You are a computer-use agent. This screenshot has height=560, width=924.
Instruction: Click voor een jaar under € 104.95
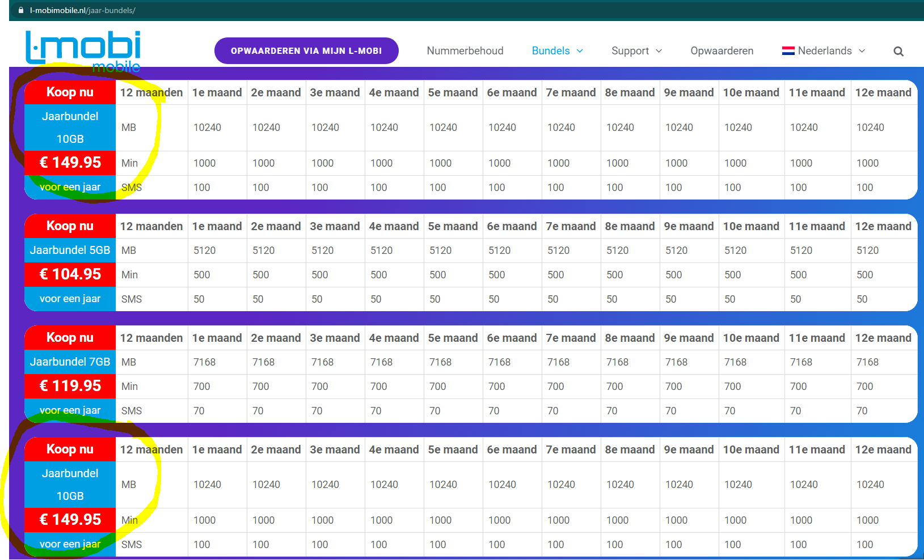(x=70, y=299)
